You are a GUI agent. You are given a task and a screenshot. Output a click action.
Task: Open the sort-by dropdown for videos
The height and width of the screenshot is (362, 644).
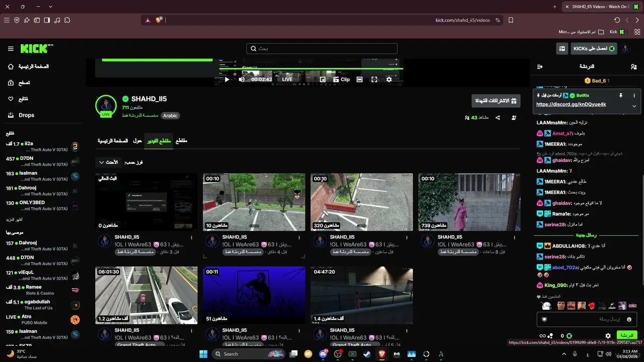click(108, 162)
